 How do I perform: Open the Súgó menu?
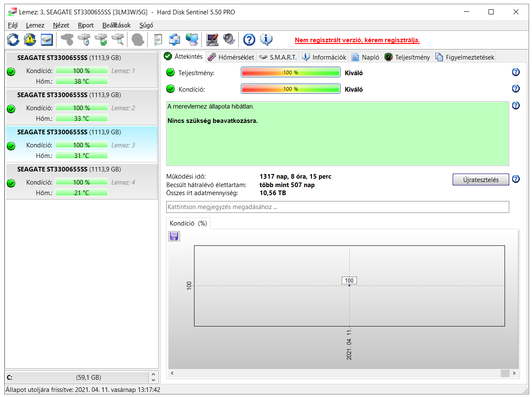[146, 25]
